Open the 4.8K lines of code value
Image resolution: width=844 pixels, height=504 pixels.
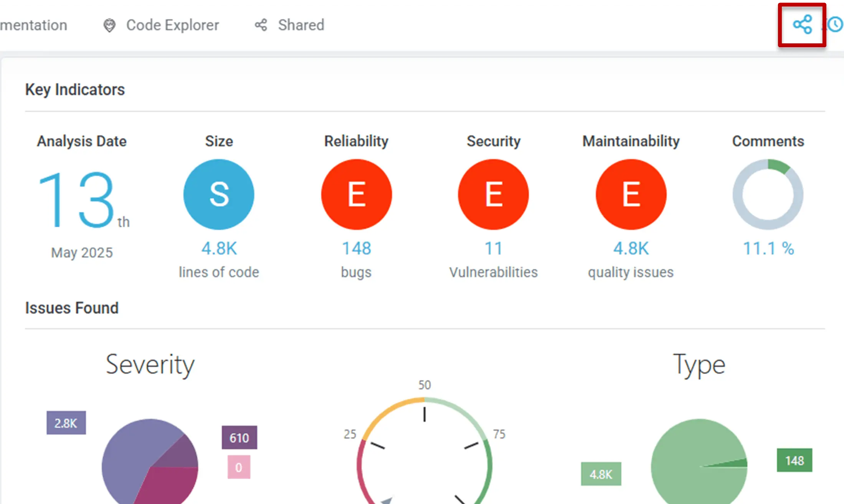click(x=219, y=248)
